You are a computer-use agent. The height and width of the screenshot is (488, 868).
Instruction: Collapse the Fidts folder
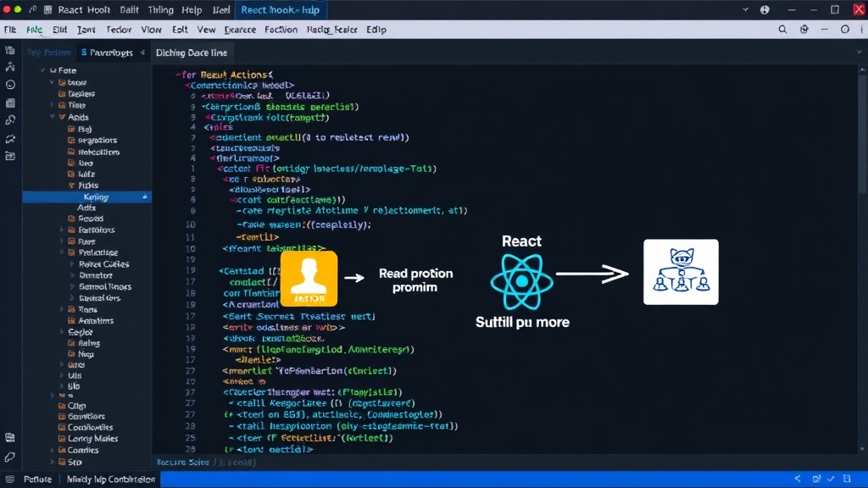click(71, 186)
